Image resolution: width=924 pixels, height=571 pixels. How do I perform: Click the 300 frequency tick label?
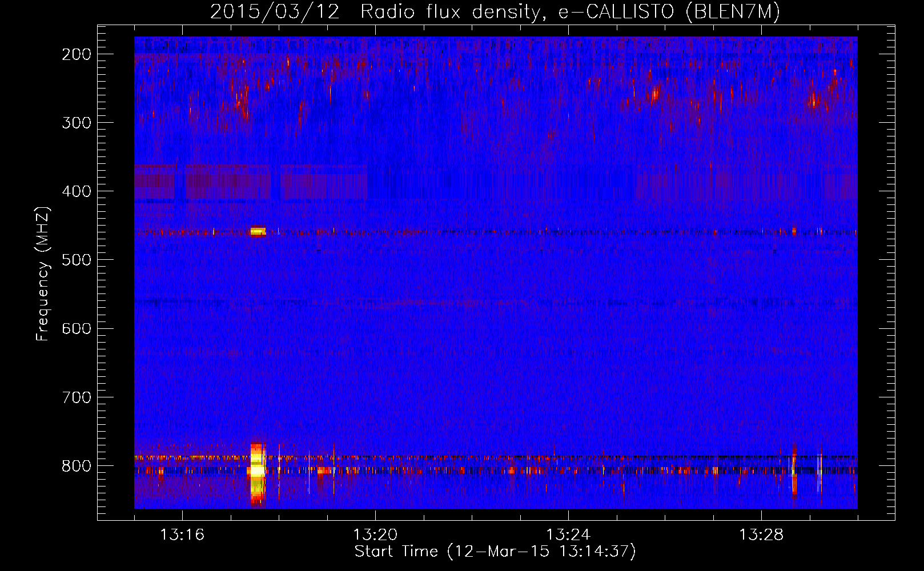pyautogui.click(x=77, y=123)
